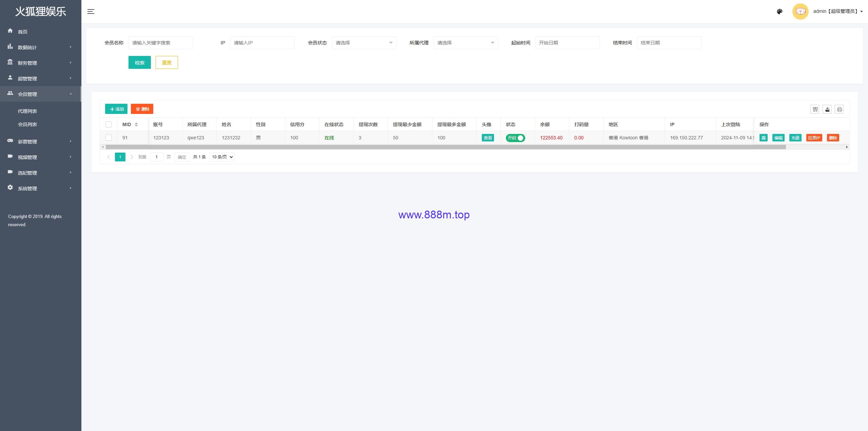Click the 会员名称 keyword search field

160,43
